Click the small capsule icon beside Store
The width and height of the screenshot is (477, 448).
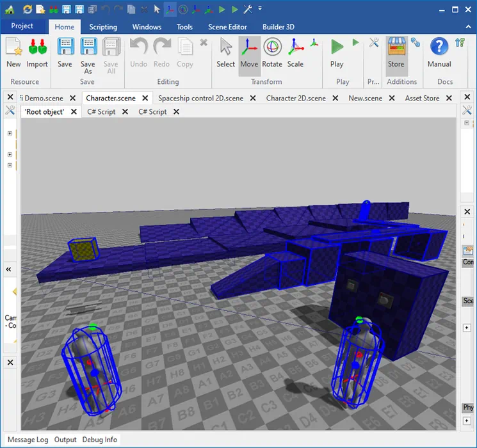point(416,42)
